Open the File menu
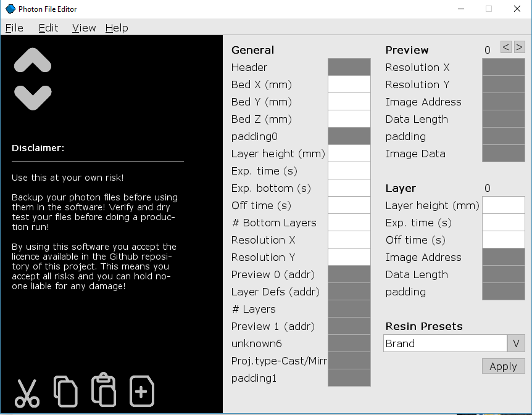532x415 pixels. click(14, 28)
